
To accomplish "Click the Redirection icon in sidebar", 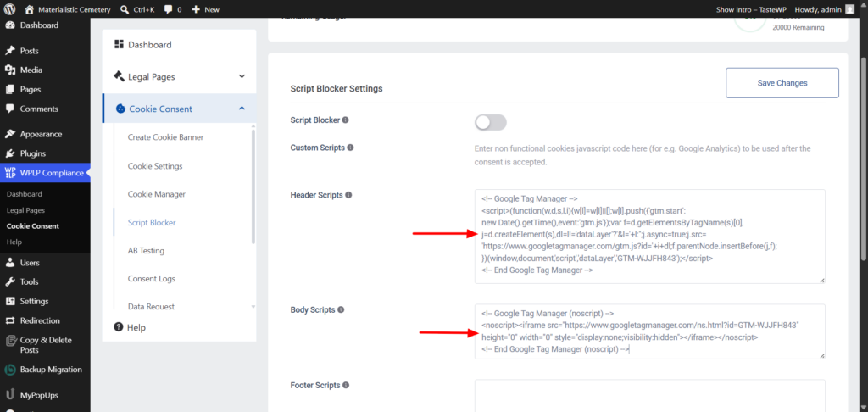I will (9, 320).
